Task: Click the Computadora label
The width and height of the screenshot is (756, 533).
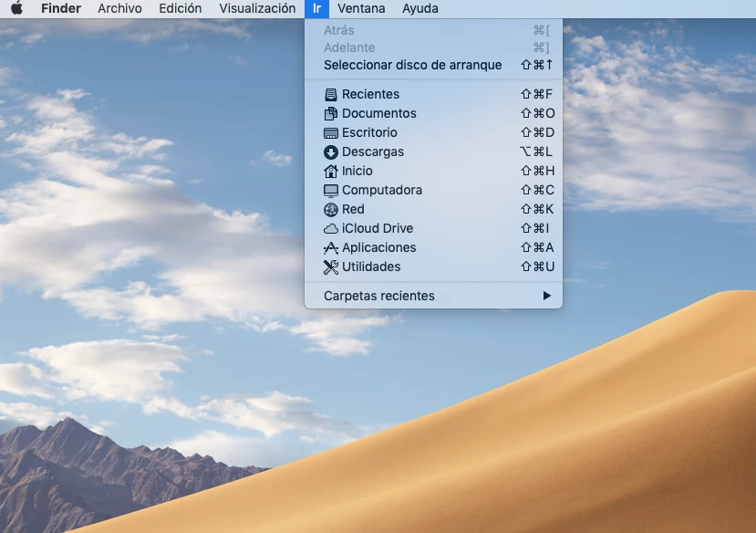Action: 382,190
